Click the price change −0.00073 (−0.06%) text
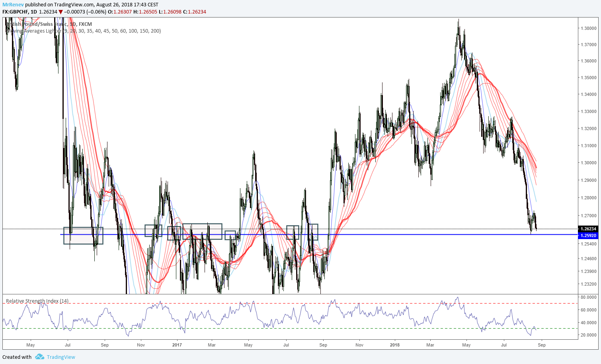601x364 pixels. coord(85,12)
